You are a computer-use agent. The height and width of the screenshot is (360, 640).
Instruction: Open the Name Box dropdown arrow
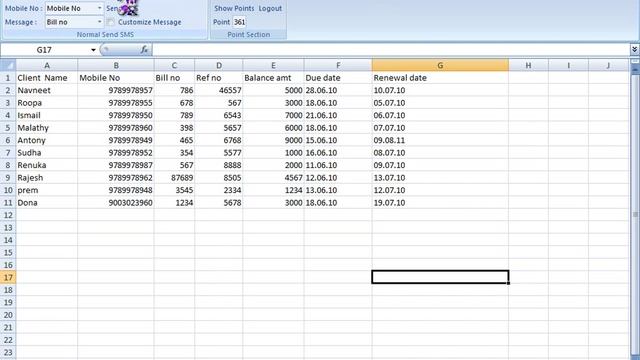pyautogui.click(x=93, y=50)
